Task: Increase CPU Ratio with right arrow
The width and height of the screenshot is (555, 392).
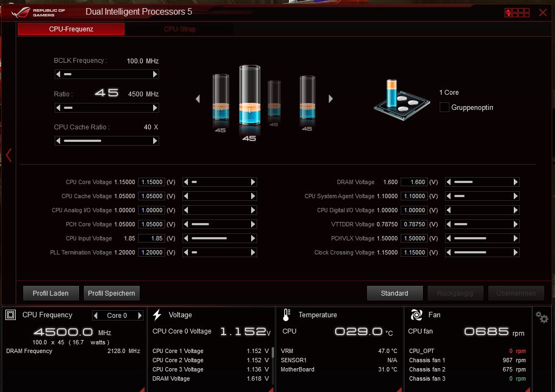Action: click(x=155, y=108)
